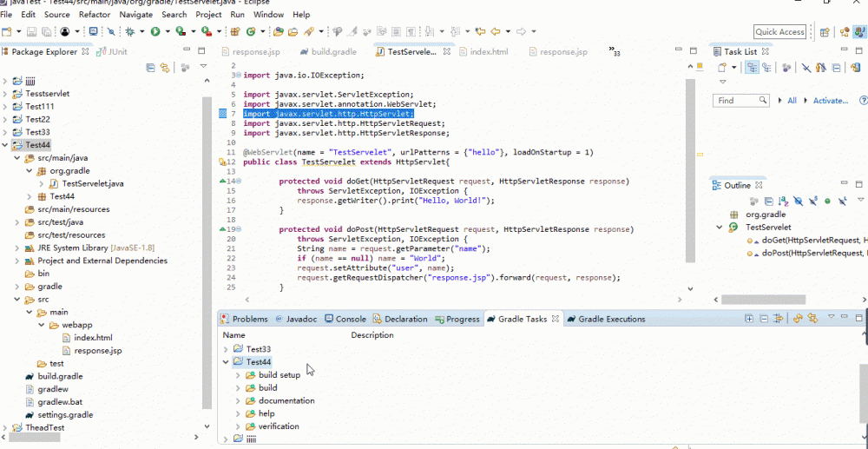The width and height of the screenshot is (868, 449).
Task: Toggle Hide Fields in Outline view
Action: coord(798,201)
